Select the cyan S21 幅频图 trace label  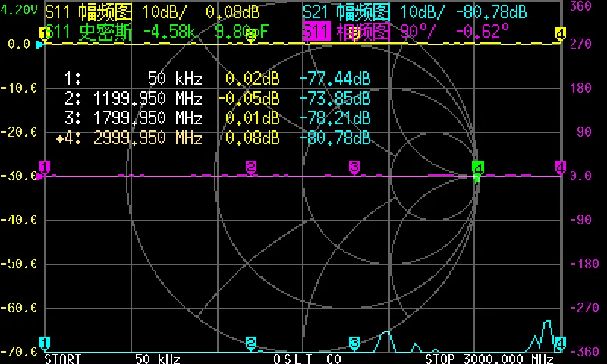[x=347, y=11]
